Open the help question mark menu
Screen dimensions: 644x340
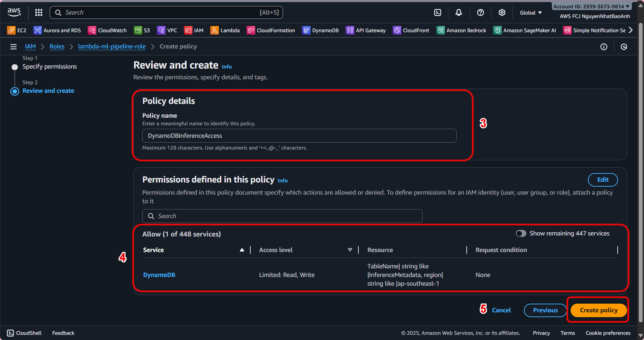pyautogui.click(x=481, y=12)
